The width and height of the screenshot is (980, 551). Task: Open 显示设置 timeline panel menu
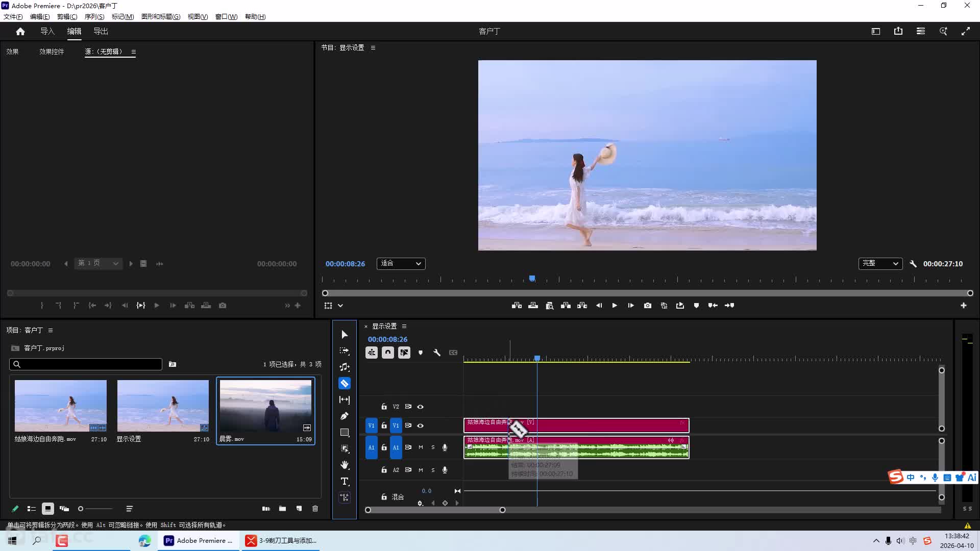404,327
